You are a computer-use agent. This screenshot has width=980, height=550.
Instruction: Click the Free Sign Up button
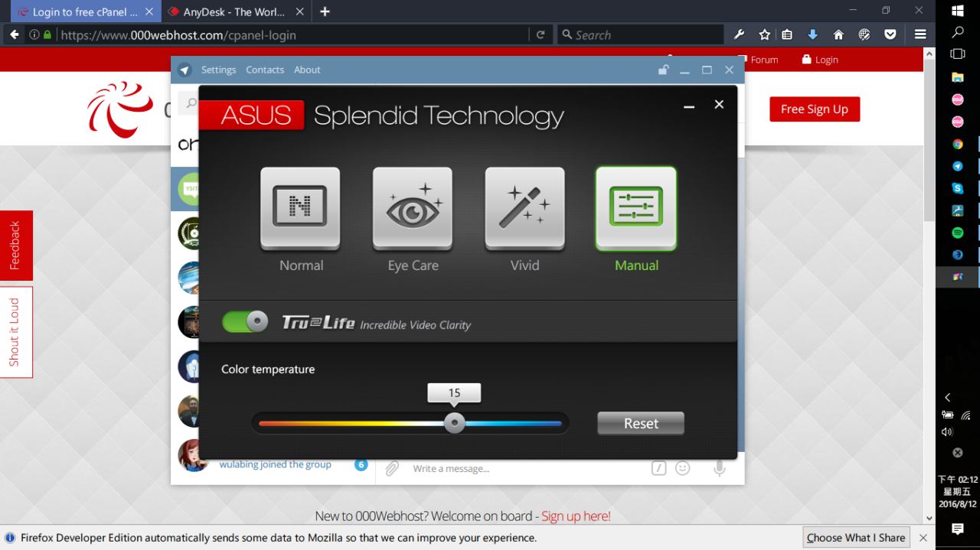(815, 109)
